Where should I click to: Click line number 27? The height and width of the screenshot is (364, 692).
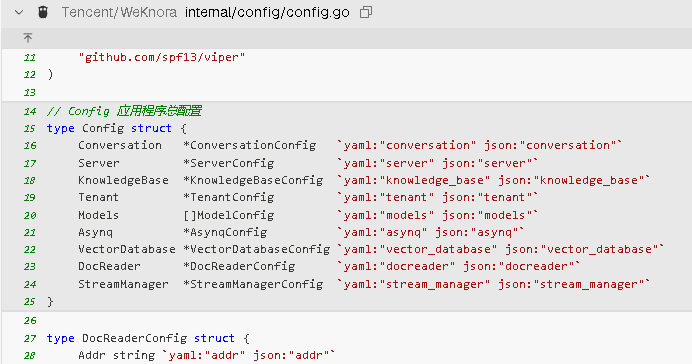click(x=30, y=338)
